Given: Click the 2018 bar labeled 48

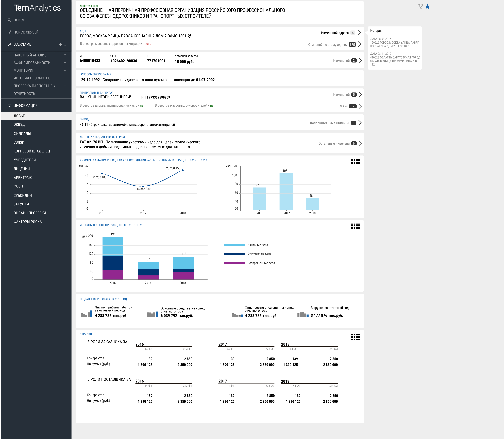Looking at the screenshot, I should pos(313,204).
